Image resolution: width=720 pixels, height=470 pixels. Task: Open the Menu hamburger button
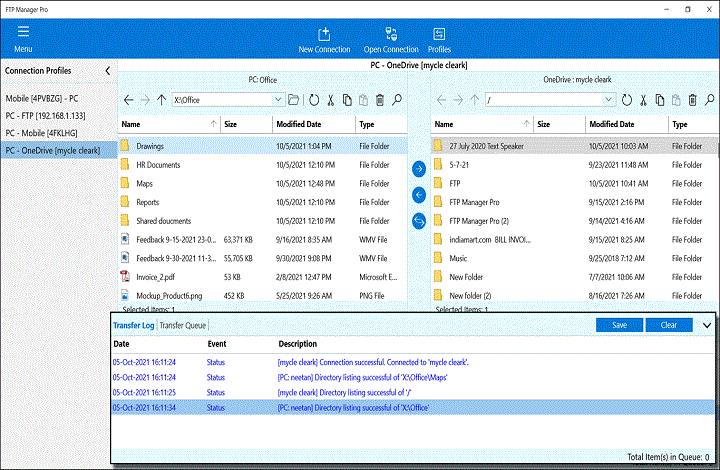(x=23, y=33)
